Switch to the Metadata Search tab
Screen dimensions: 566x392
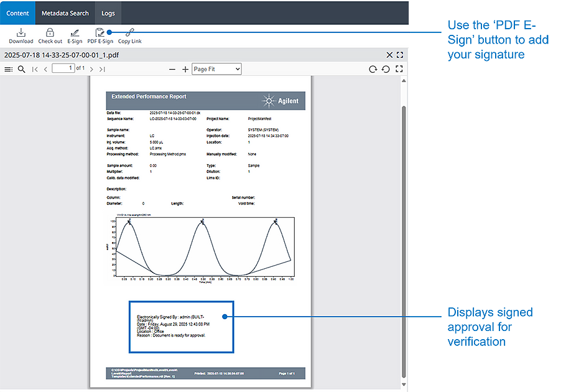(65, 13)
